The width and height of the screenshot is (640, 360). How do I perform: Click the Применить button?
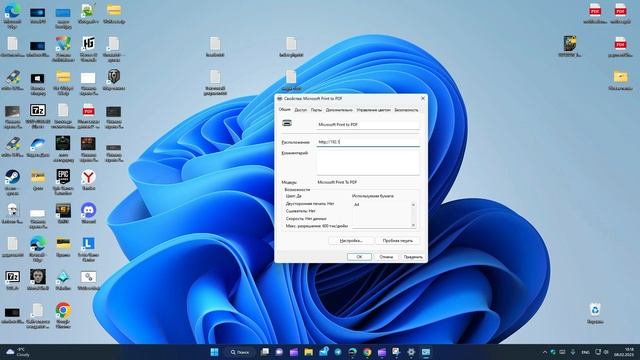413,257
